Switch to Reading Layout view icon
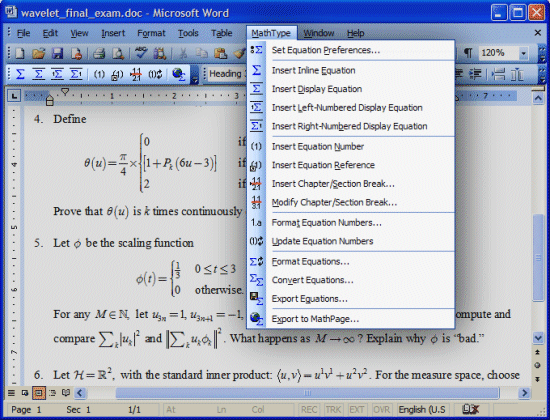This screenshot has height=420, width=550. pos(66,393)
